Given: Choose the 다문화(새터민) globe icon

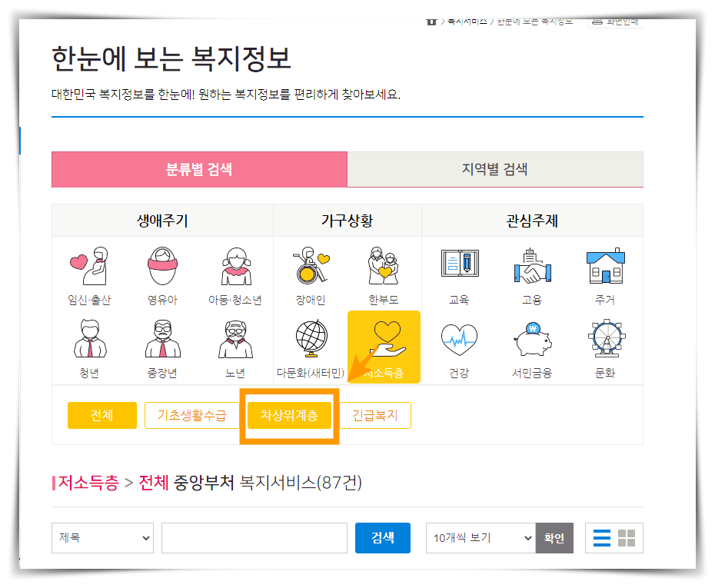Looking at the screenshot, I should pyautogui.click(x=311, y=339).
